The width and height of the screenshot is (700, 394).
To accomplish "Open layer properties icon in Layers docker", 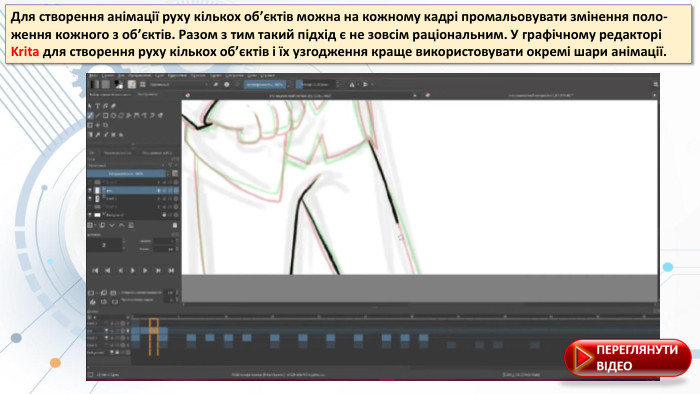I will click(131, 225).
